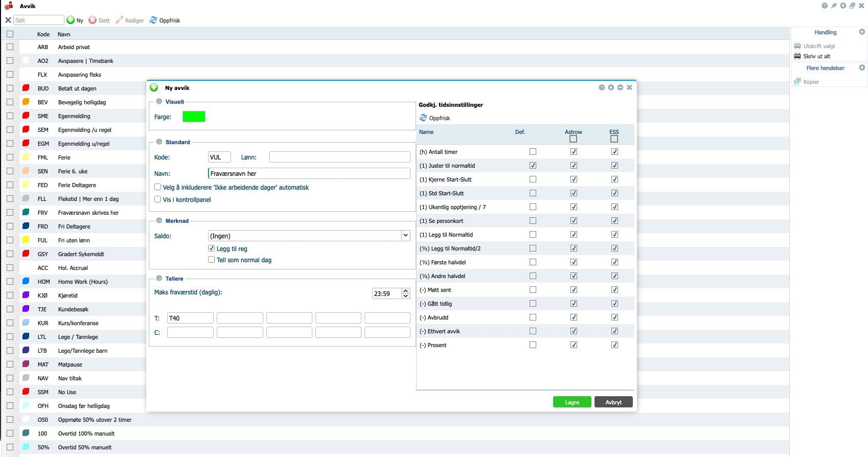This screenshot has width=868, height=457.
Task: Open the Saldo dropdown
Action: point(405,236)
